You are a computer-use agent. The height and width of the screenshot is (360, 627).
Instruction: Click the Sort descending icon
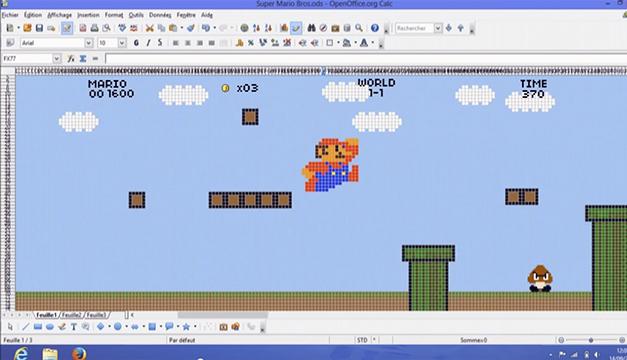tap(268, 28)
